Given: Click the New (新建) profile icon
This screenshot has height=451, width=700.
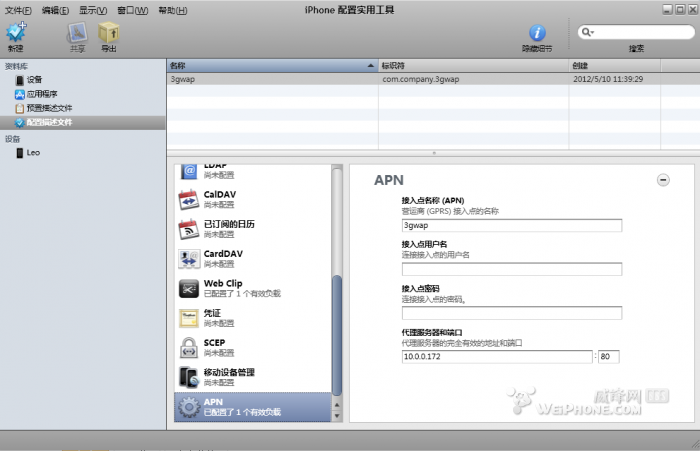Looking at the screenshot, I should 16,32.
